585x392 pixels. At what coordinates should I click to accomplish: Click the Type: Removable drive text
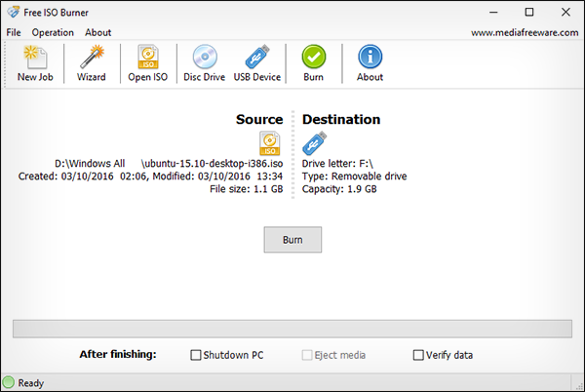click(354, 176)
